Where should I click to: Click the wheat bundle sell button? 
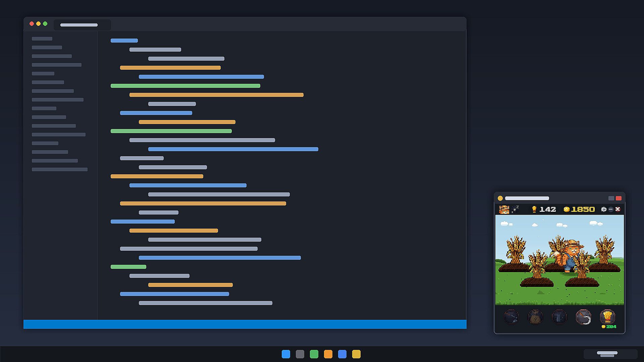607,317
